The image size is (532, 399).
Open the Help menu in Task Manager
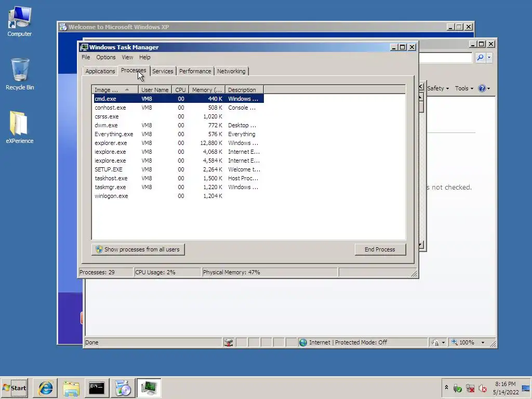point(144,57)
